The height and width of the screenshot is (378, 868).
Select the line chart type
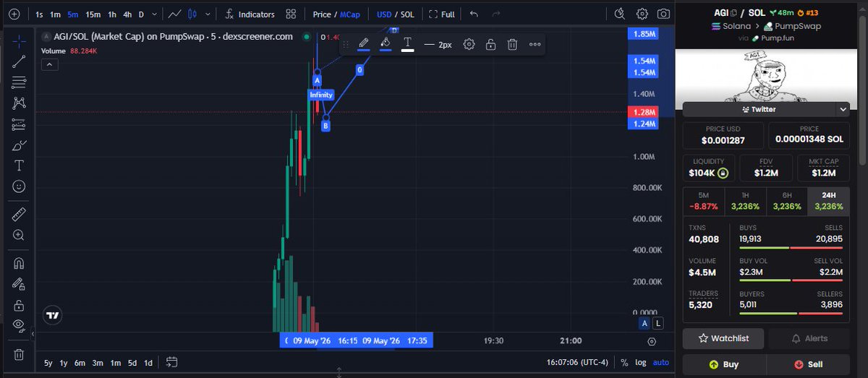pyautogui.click(x=174, y=14)
